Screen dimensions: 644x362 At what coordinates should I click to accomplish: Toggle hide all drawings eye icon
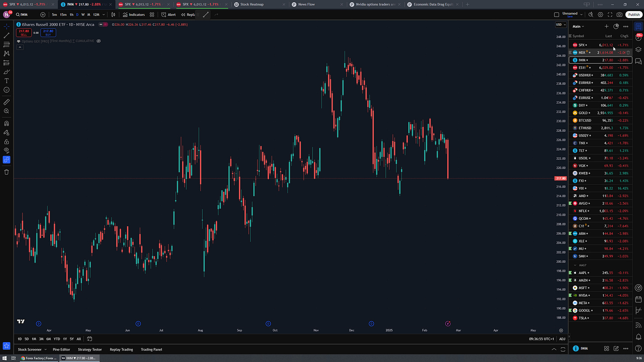(x=7, y=151)
